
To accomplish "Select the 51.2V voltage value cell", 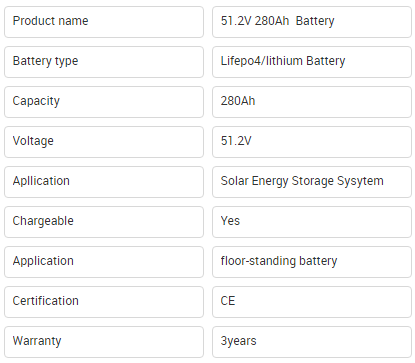I will [x=312, y=142].
